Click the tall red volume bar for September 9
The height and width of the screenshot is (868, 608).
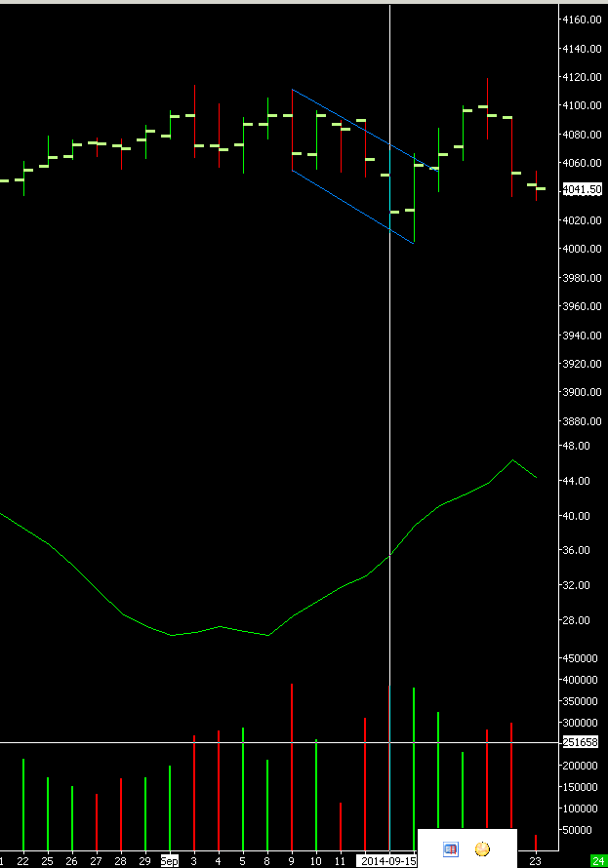(292, 767)
